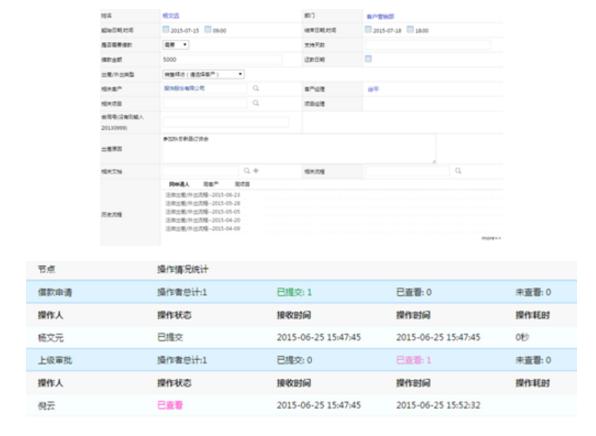Switch to the same-project history tab
This screenshot has width=596, height=436.
click(242, 184)
